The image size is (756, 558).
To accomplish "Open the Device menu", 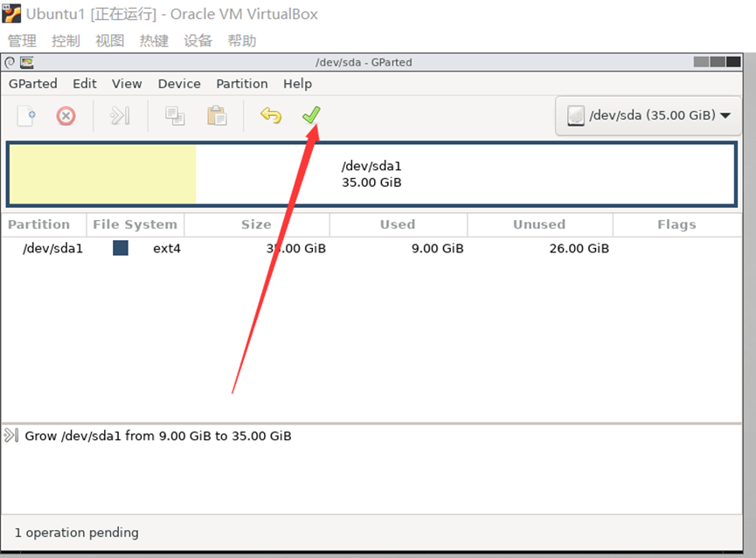I will coord(179,84).
